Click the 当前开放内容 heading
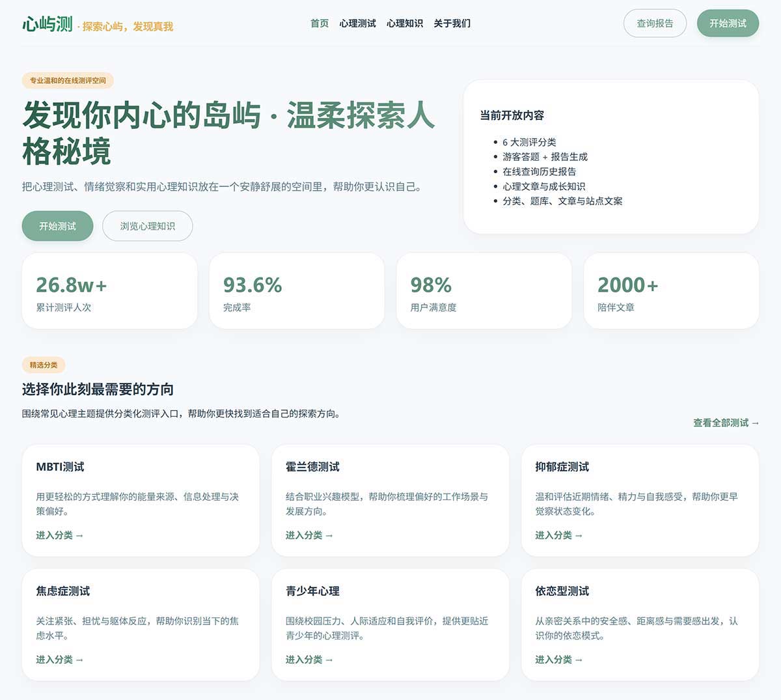 512,115
